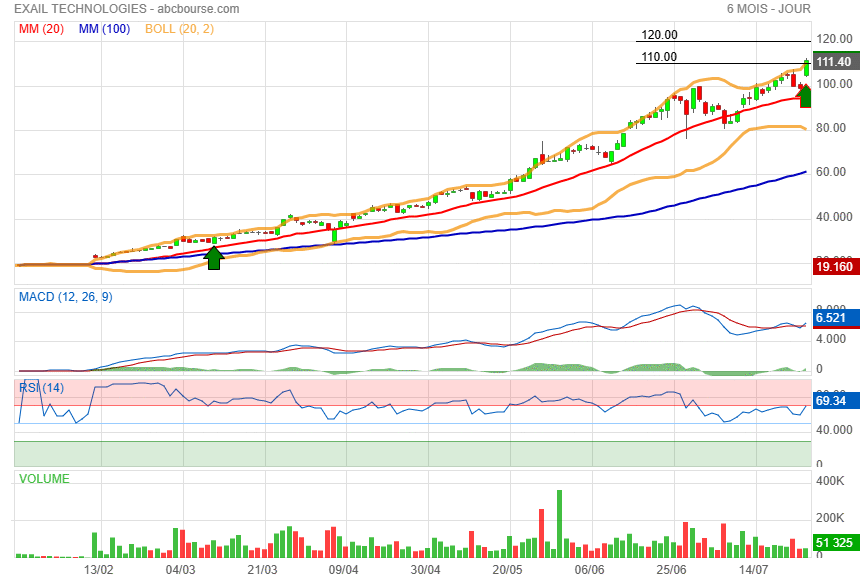Click the MACD (12, 26, 9) label

click(65, 297)
